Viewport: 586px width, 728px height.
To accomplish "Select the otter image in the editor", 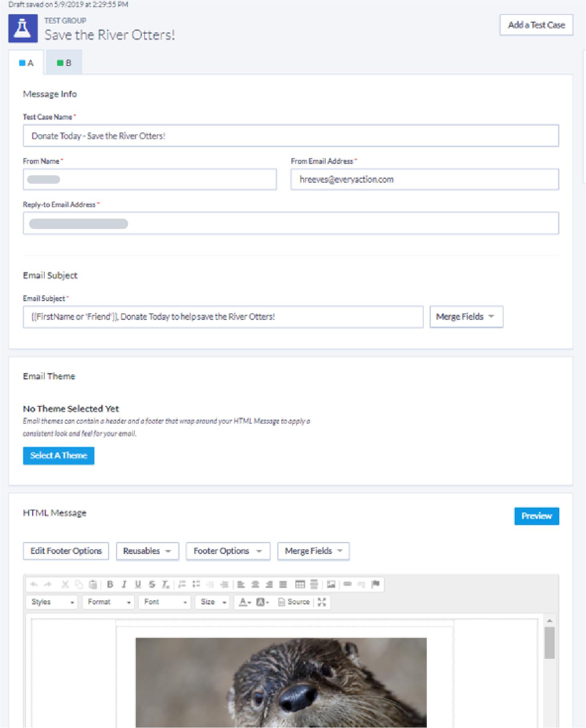I will [x=281, y=682].
